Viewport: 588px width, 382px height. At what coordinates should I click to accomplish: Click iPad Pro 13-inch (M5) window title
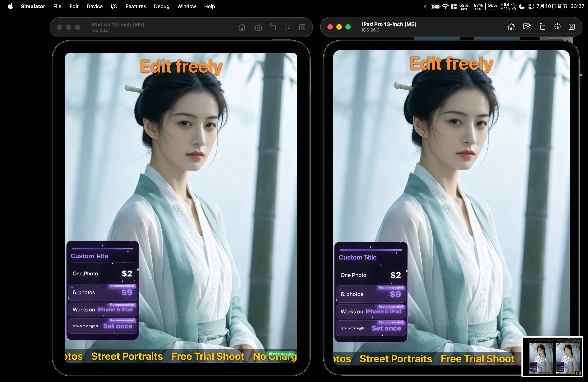389,24
